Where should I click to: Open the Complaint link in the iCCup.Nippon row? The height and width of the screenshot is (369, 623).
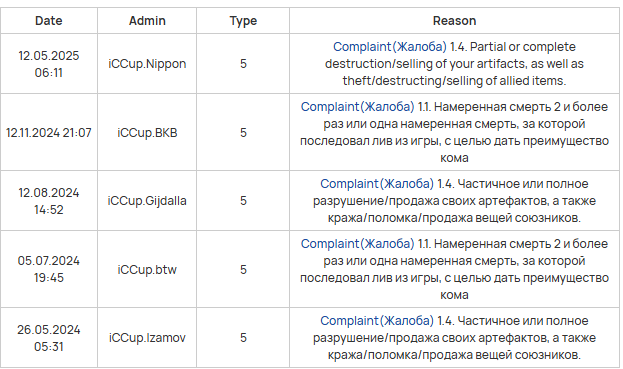(x=389, y=47)
